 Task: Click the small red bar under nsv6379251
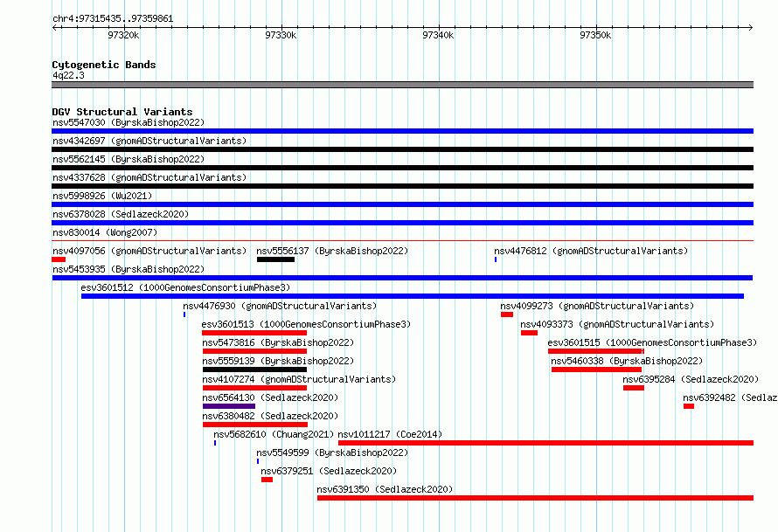tap(267, 480)
